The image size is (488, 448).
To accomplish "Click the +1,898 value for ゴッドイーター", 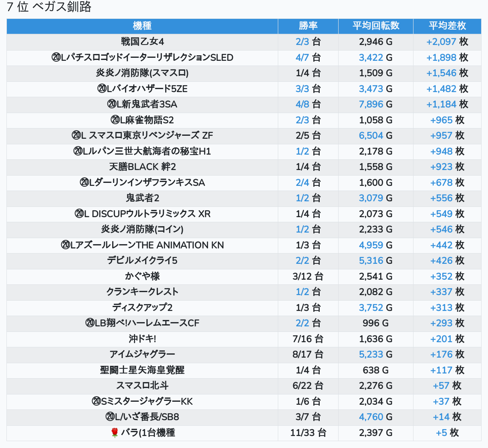I will (441, 57).
